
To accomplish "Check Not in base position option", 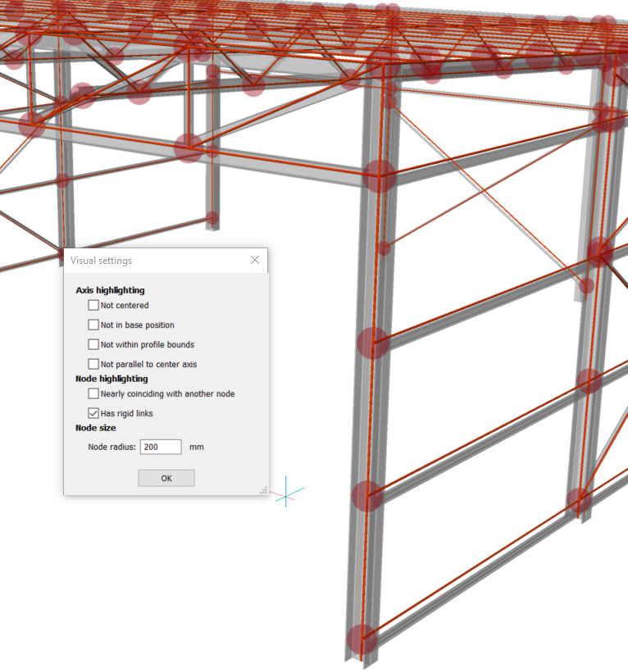I will [93, 325].
